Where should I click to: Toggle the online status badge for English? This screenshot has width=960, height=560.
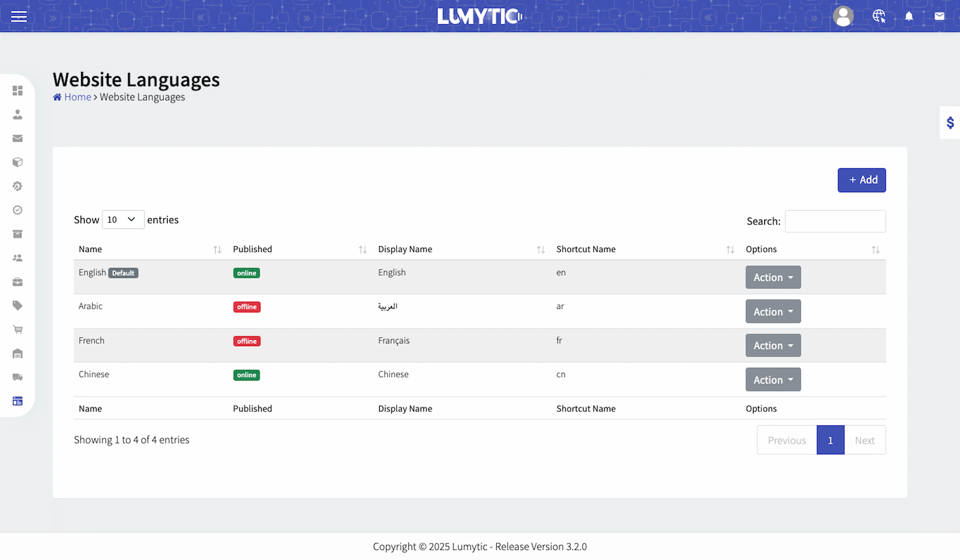(x=247, y=273)
